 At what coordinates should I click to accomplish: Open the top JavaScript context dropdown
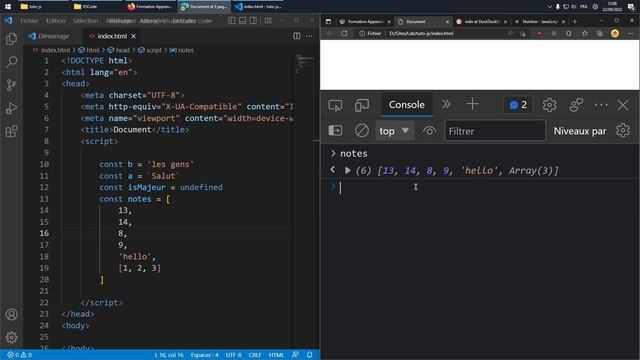coord(394,131)
